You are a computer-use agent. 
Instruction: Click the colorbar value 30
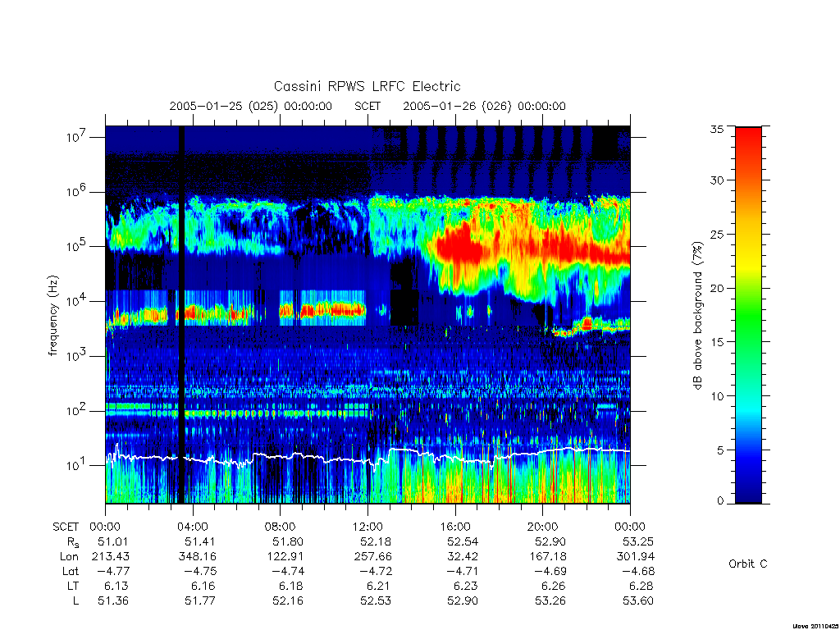click(x=716, y=180)
